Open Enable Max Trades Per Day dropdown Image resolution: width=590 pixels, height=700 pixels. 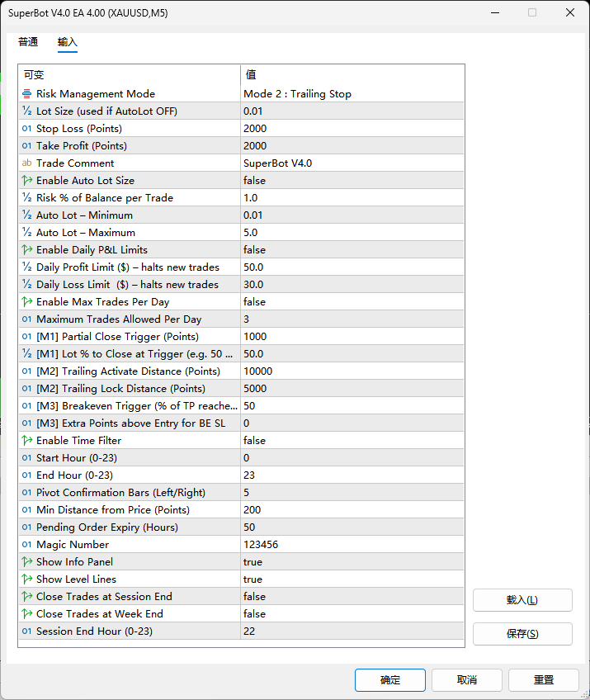[352, 302]
